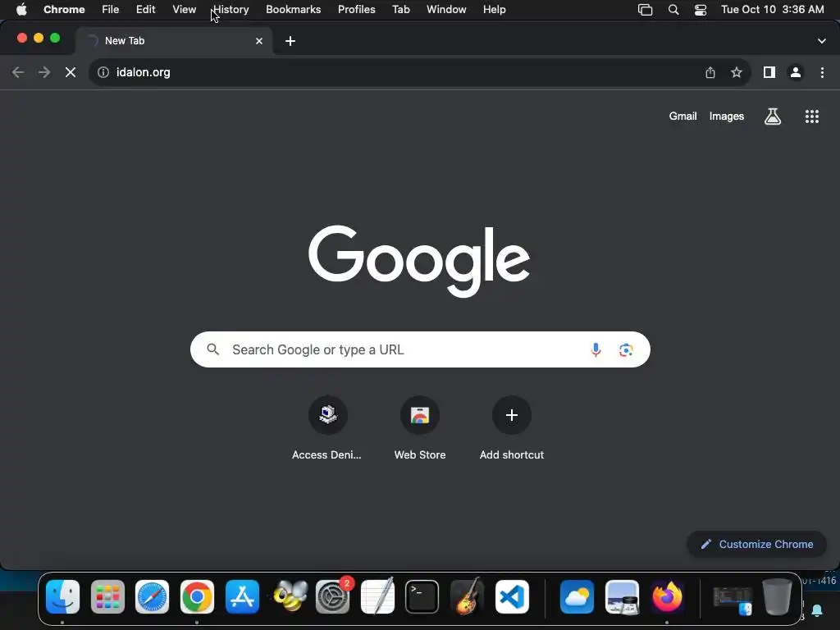The width and height of the screenshot is (840, 630).
Task: Open the Tab menu
Action: [400, 10]
